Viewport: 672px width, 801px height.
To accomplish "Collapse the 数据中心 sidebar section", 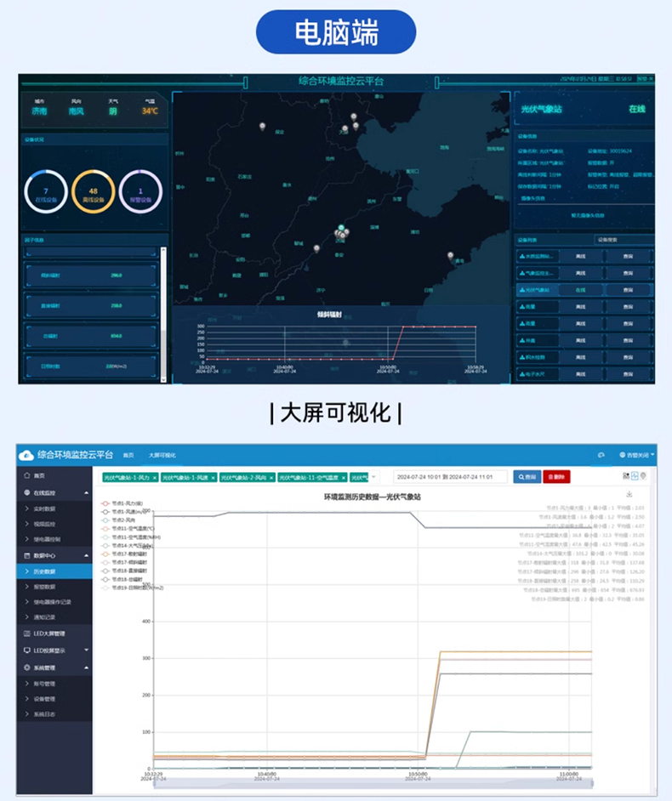I will click(86, 555).
